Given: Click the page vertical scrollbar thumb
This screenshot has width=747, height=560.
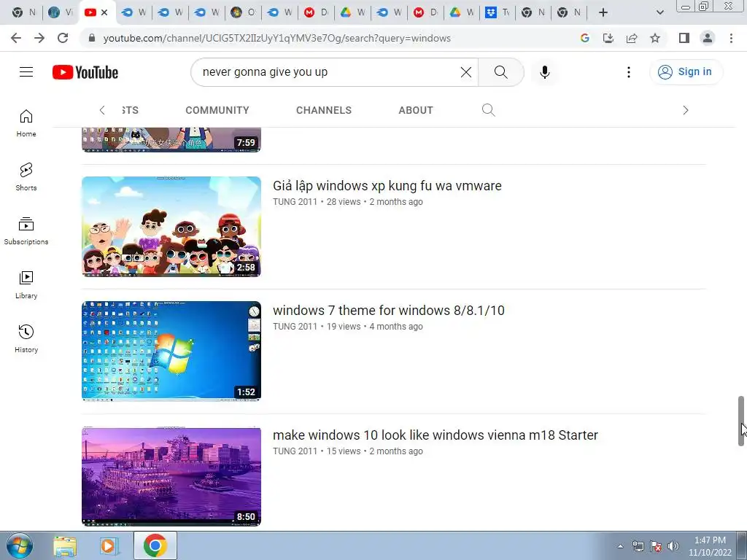Looking at the screenshot, I should point(741,421).
